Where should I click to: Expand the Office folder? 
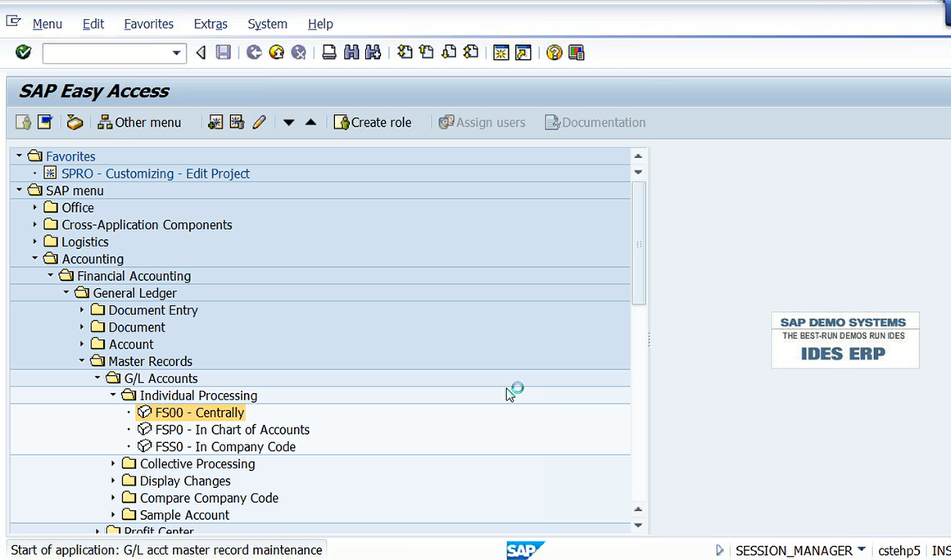[x=34, y=207]
